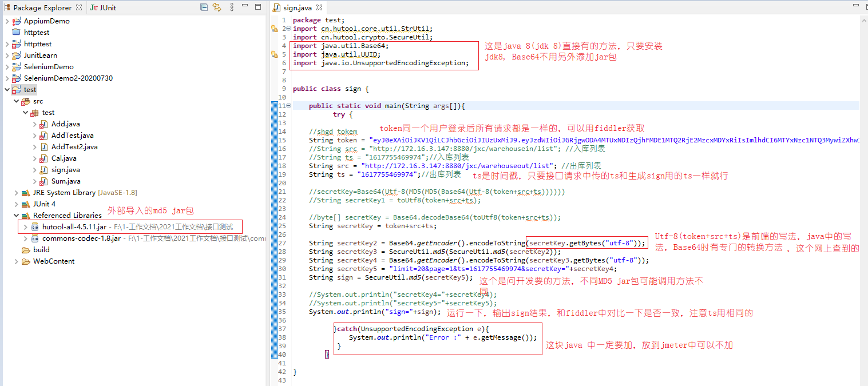
Task: Select the sign.java editor tab
Action: (x=298, y=8)
